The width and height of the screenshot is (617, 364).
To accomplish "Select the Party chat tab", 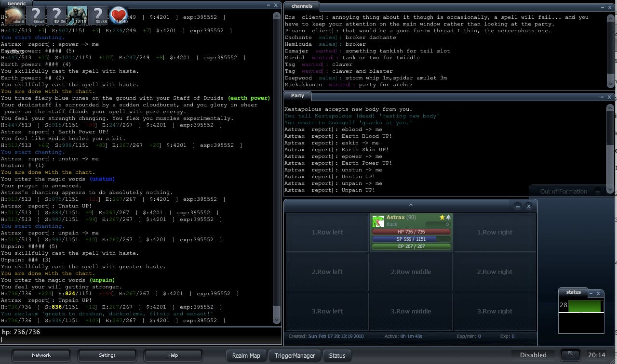I will [x=297, y=96].
